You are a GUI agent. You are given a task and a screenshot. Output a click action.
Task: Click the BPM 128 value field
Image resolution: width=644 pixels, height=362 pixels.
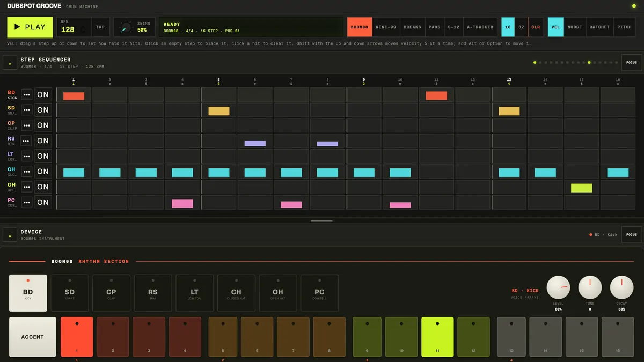click(x=68, y=30)
